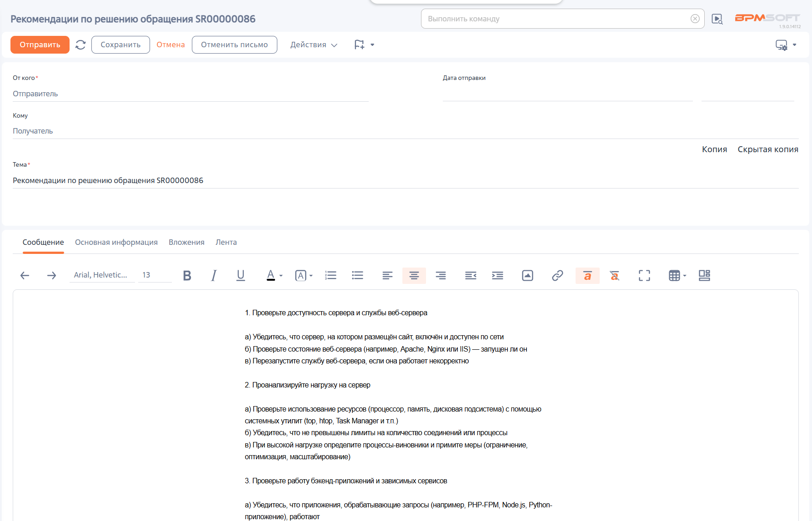812x521 pixels.
Task: Open the Действия dropdown menu
Action: 313,45
